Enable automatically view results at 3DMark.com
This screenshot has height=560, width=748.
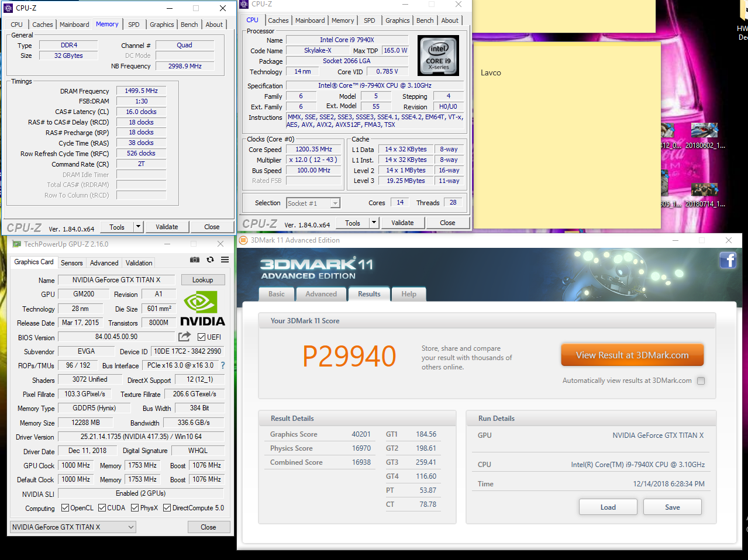[x=701, y=381]
